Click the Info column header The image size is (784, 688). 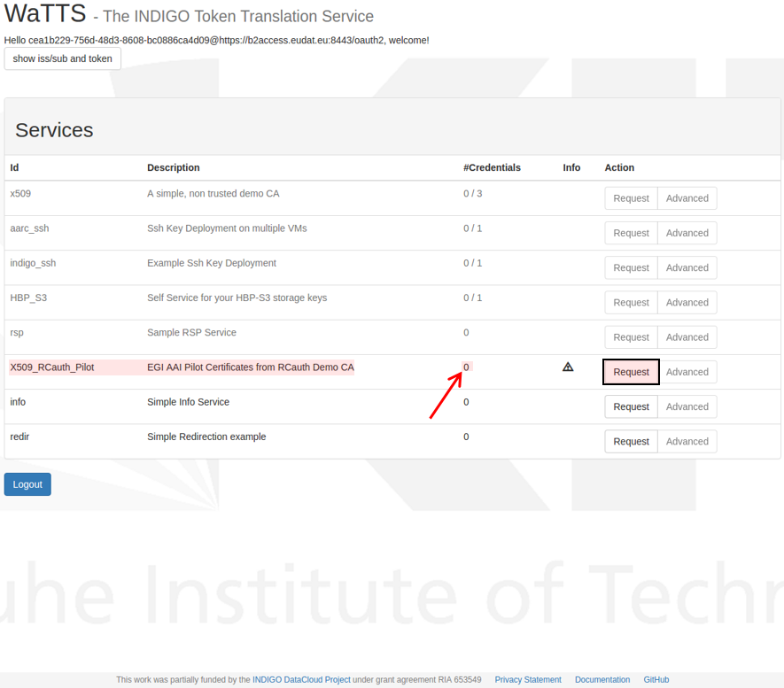(x=571, y=167)
